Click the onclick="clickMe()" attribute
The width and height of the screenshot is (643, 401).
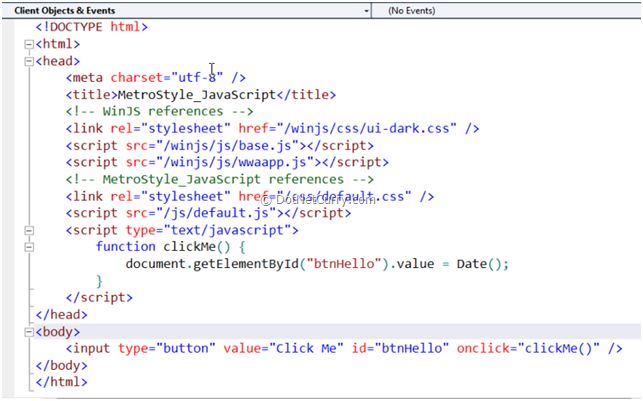coord(528,349)
